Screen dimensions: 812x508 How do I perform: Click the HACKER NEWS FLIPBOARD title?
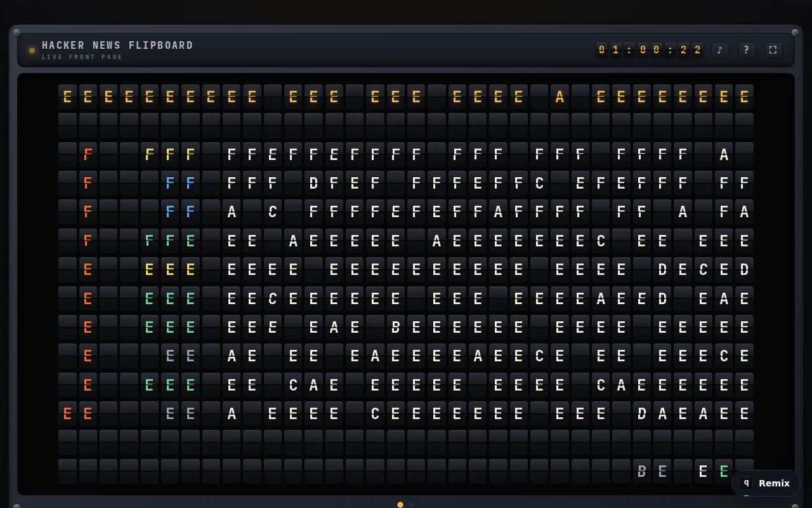click(117, 46)
